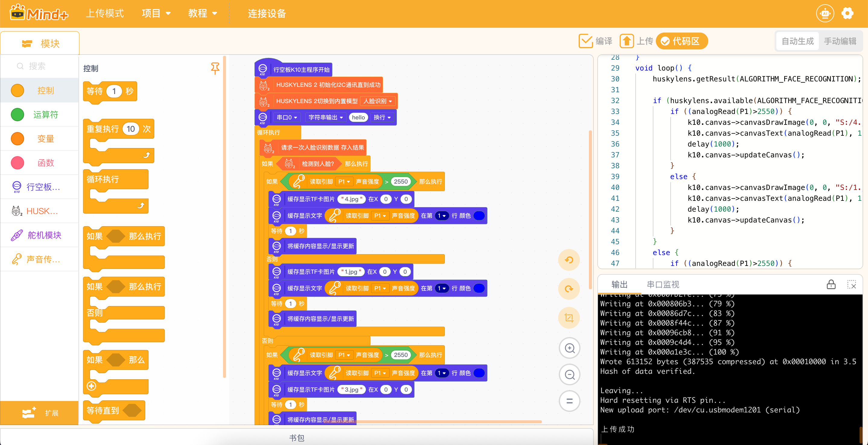
Task: Toggle the 代码区 code area switch
Action: tap(681, 41)
